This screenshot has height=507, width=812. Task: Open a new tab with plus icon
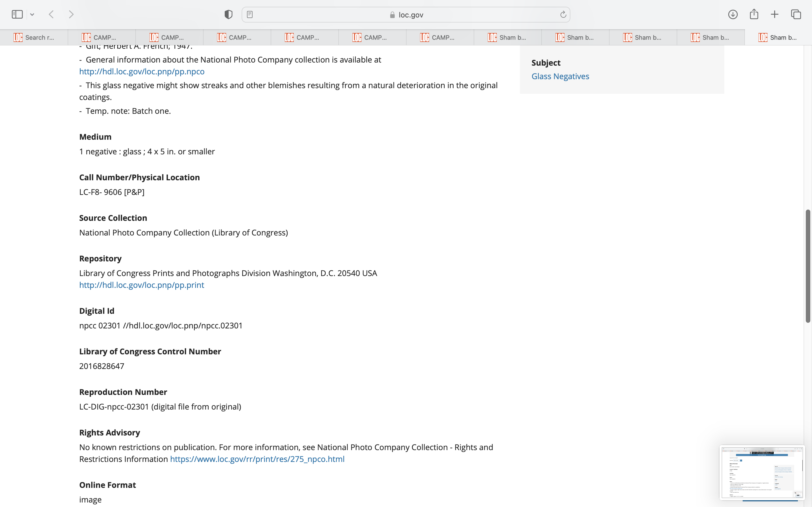click(775, 14)
